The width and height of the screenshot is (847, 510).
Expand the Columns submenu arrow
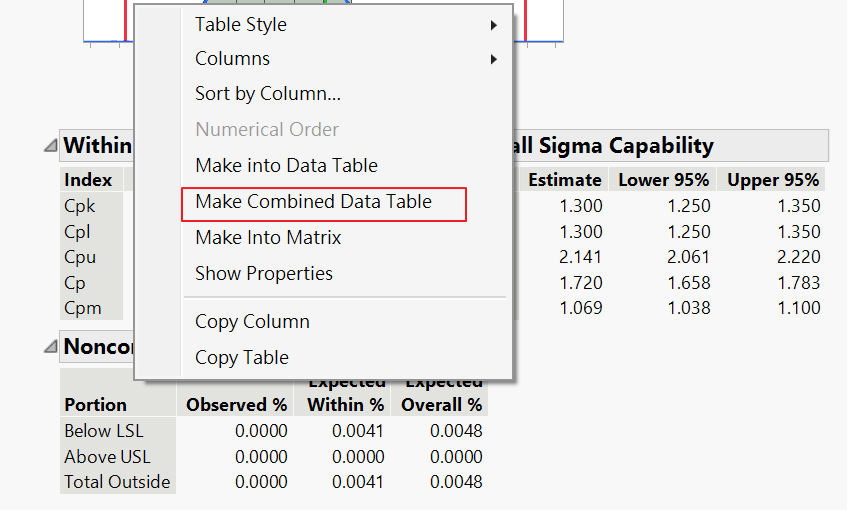point(494,60)
